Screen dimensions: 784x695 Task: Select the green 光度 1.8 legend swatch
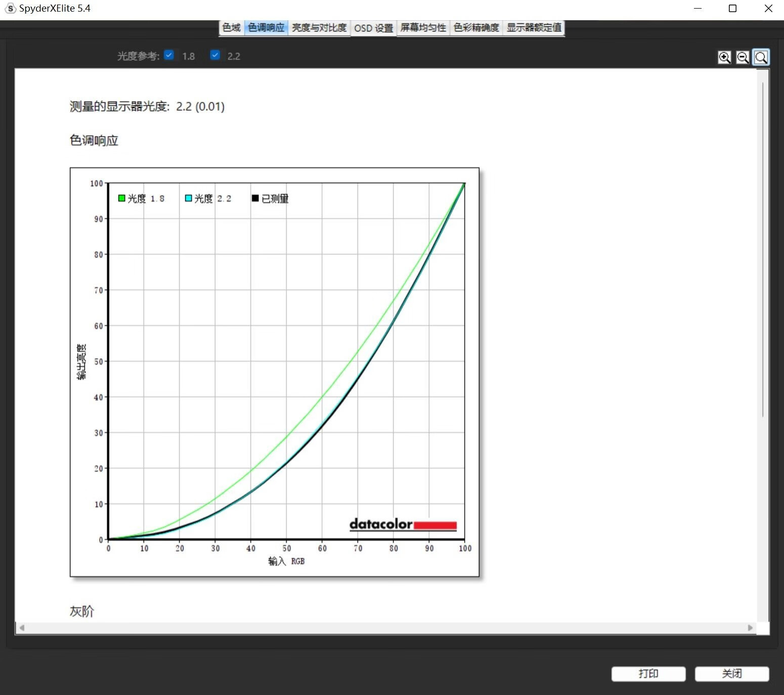tap(121, 198)
